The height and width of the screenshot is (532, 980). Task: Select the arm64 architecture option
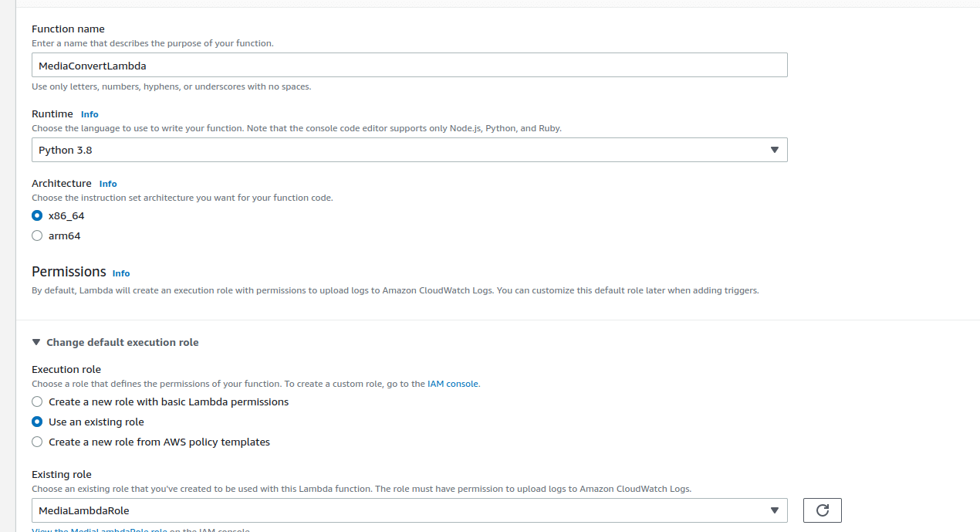pyautogui.click(x=36, y=236)
